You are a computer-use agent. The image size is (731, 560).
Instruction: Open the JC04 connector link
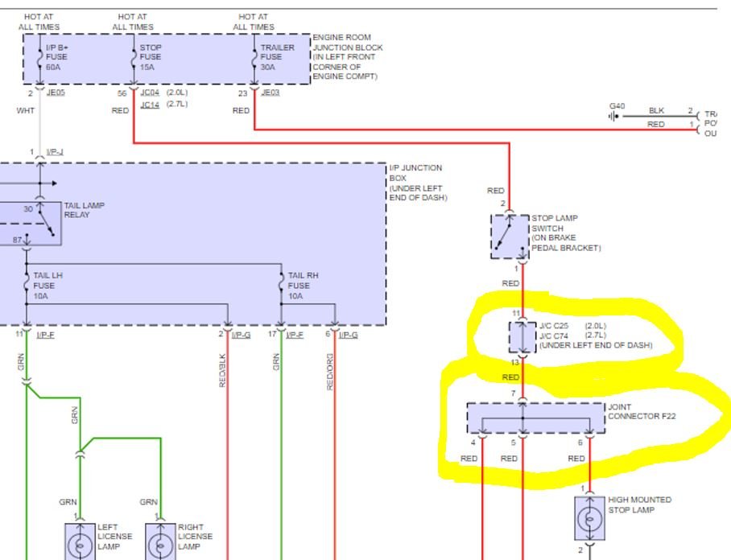coord(150,93)
